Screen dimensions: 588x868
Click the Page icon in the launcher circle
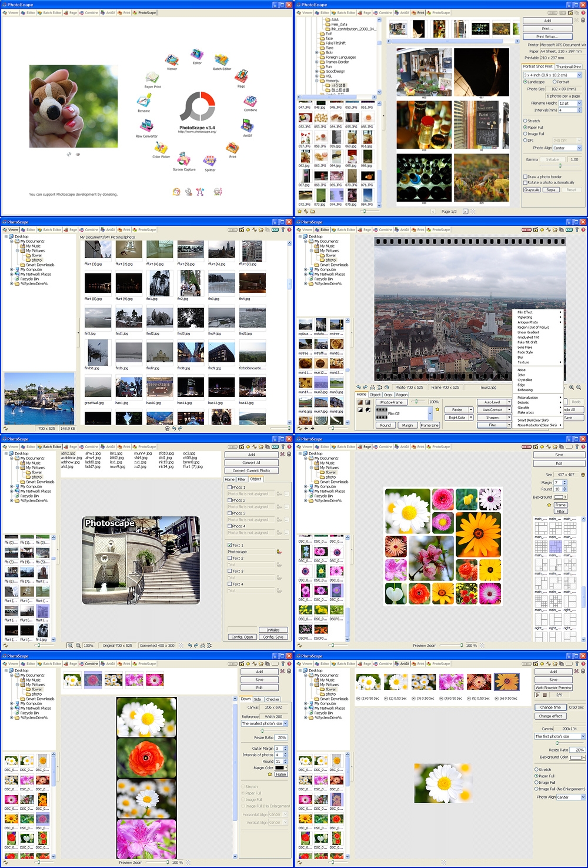241,76
